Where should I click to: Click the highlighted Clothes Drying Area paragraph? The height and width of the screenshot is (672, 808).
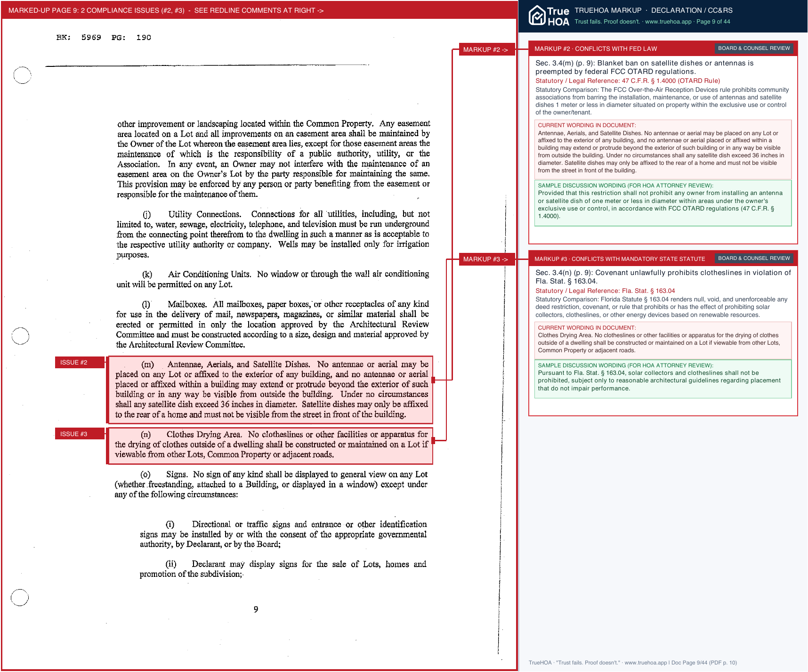pyautogui.click(x=270, y=445)
